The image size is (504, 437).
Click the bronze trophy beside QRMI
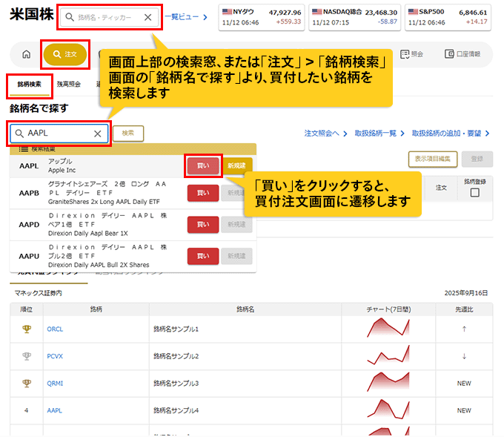[x=27, y=383]
